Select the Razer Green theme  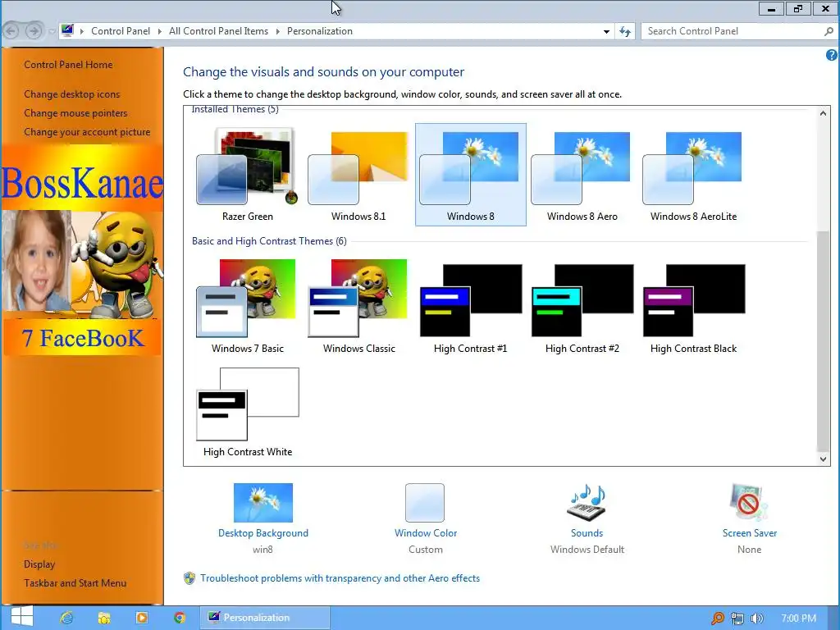click(248, 175)
